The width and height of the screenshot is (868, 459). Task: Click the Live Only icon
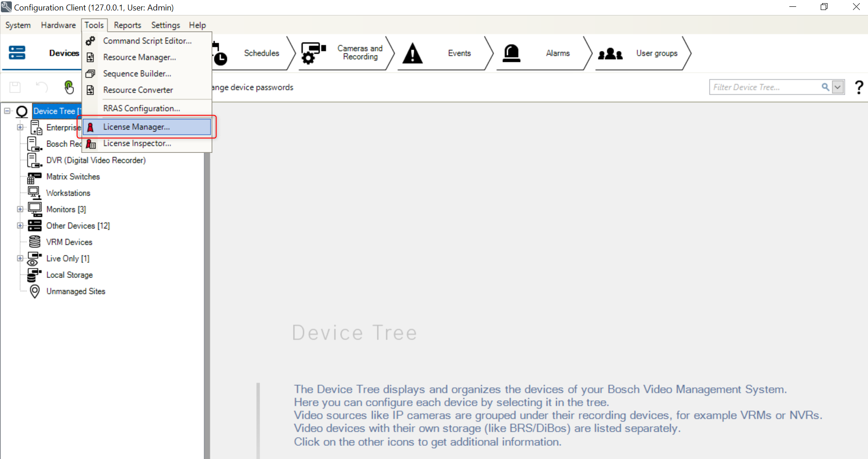pos(35,258)
